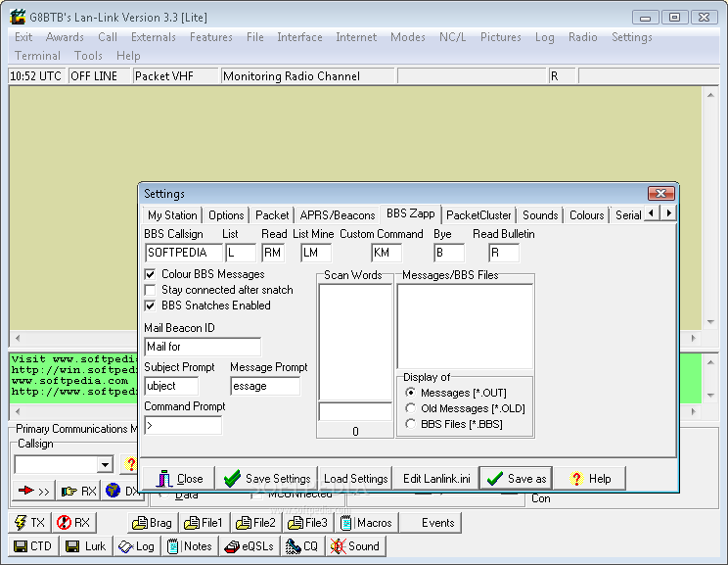Click Save Settings green checkmark button

point(267,478)
